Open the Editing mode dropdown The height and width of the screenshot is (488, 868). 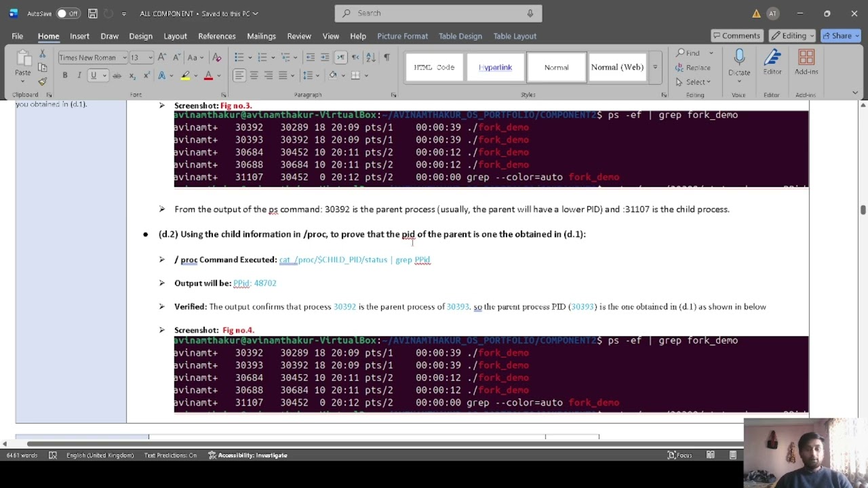[793, 36]
